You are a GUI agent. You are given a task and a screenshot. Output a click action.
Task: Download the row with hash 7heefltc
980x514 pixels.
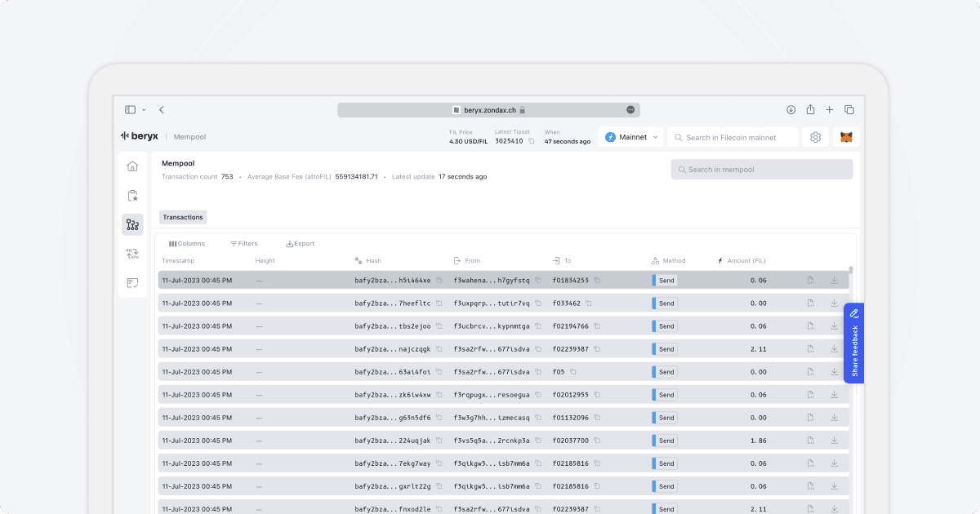(x=835, y=303)
